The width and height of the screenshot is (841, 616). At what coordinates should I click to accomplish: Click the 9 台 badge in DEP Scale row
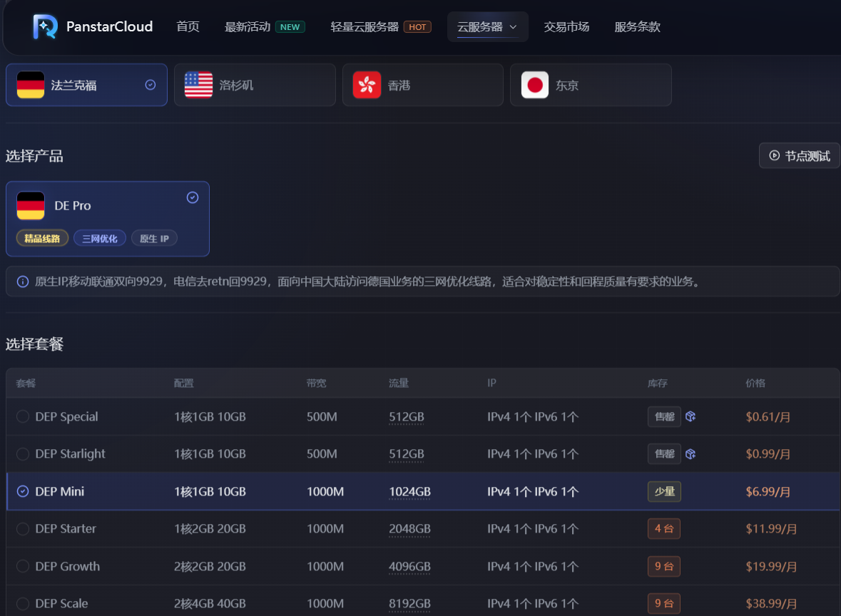664,604
